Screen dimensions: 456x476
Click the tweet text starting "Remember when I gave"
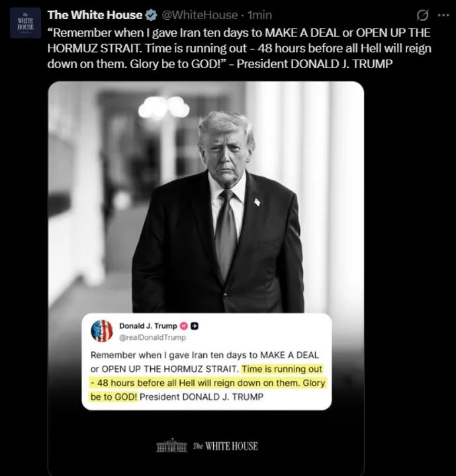point(239,48)
